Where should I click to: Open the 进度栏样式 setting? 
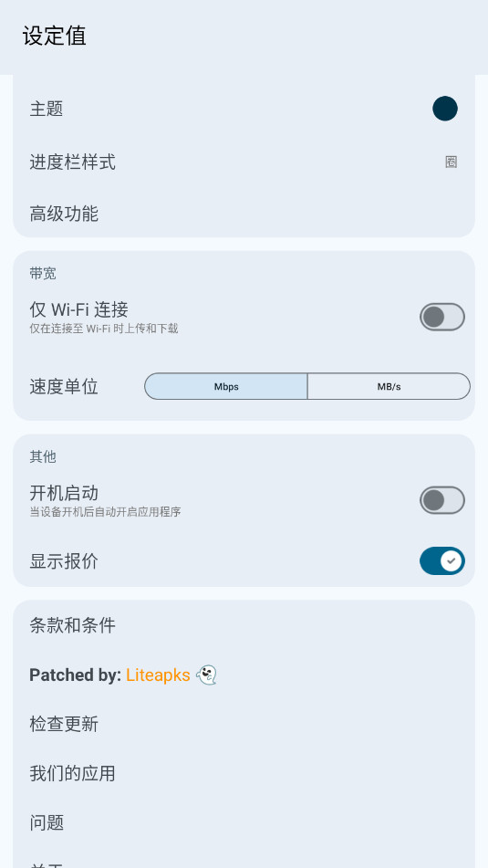244,162
